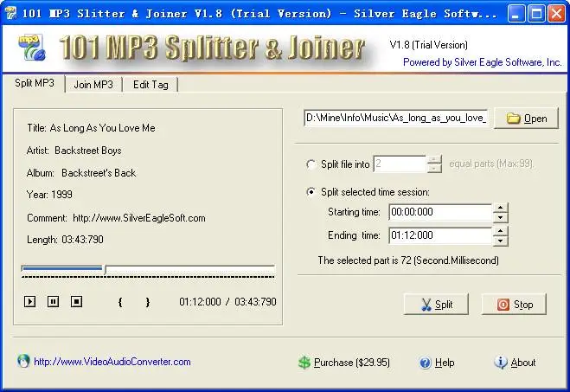This screenshot has height=392, width=570.
Task: Click the Powered by Silver Eagle Software link
Action: pos(483,62)
